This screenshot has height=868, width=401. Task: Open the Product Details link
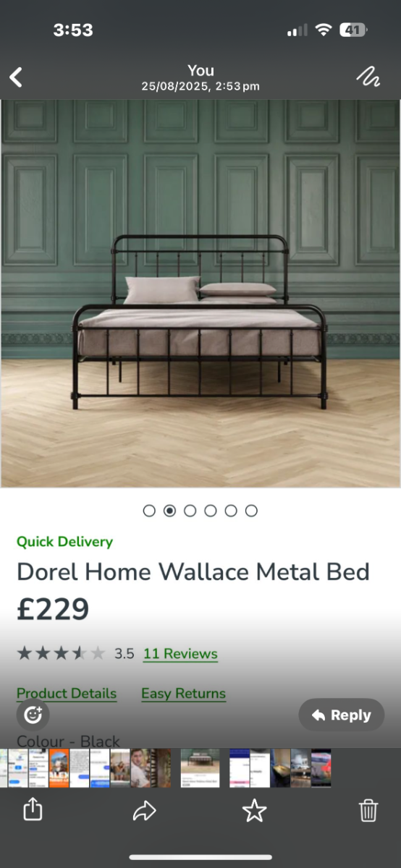coord(67,694)
